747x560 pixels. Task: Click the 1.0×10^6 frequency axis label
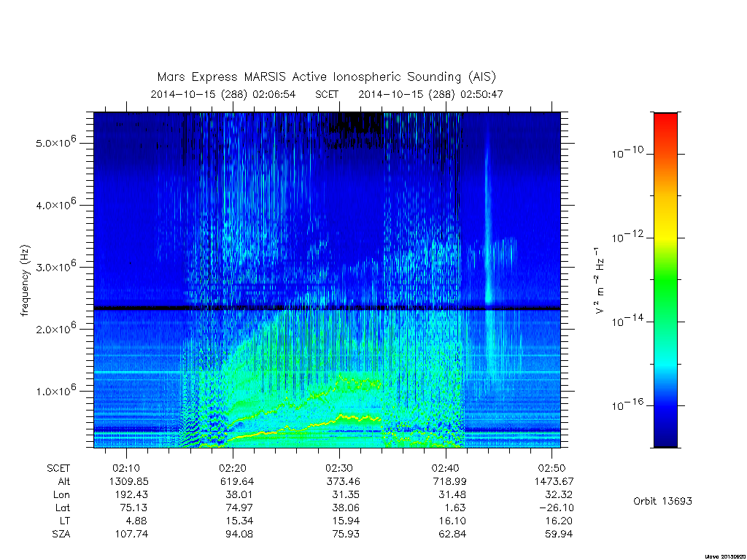point(56,390)
